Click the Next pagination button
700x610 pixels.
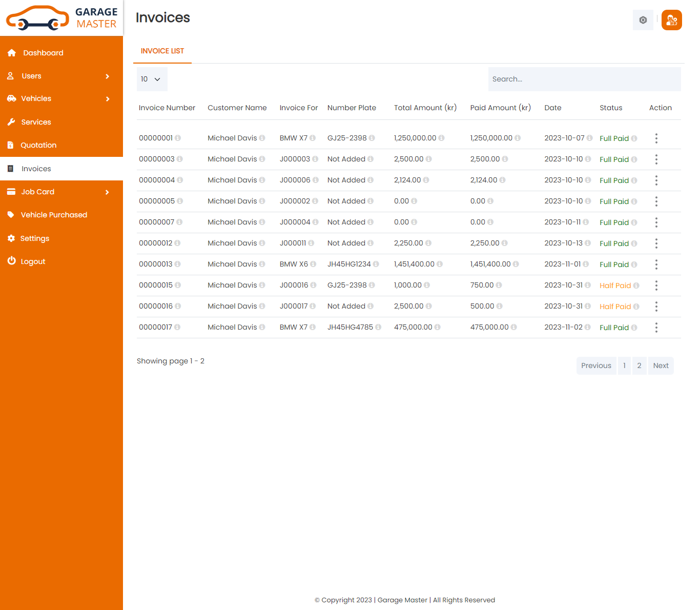click(x=661, y=365)
